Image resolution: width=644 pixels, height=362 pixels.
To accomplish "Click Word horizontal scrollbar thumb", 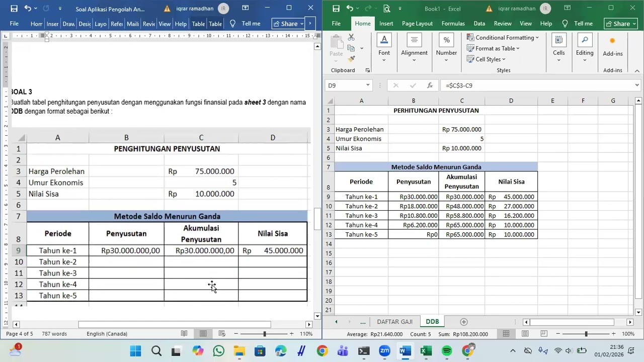I will tap(175, 325).
